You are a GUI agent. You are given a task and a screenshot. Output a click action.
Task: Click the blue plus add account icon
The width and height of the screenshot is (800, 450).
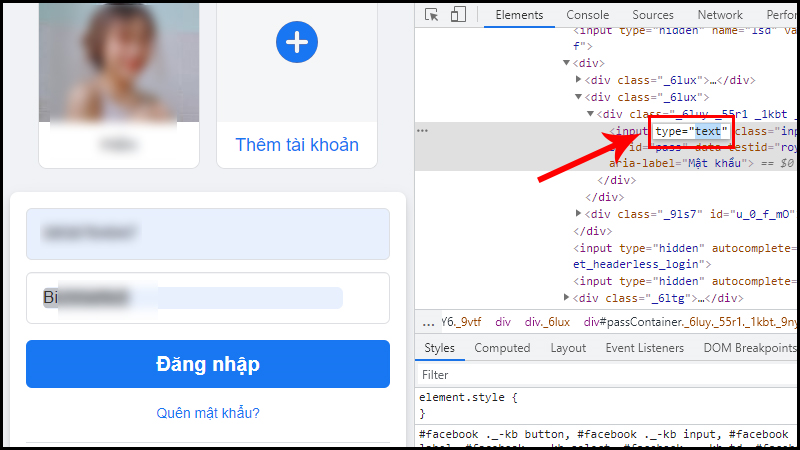[297, 42]
